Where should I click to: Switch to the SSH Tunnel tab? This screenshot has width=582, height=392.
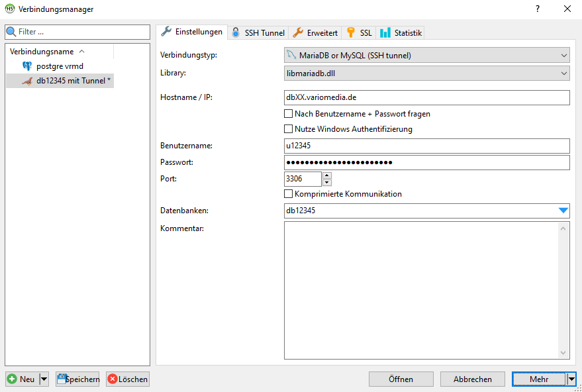tap(258, 32)
